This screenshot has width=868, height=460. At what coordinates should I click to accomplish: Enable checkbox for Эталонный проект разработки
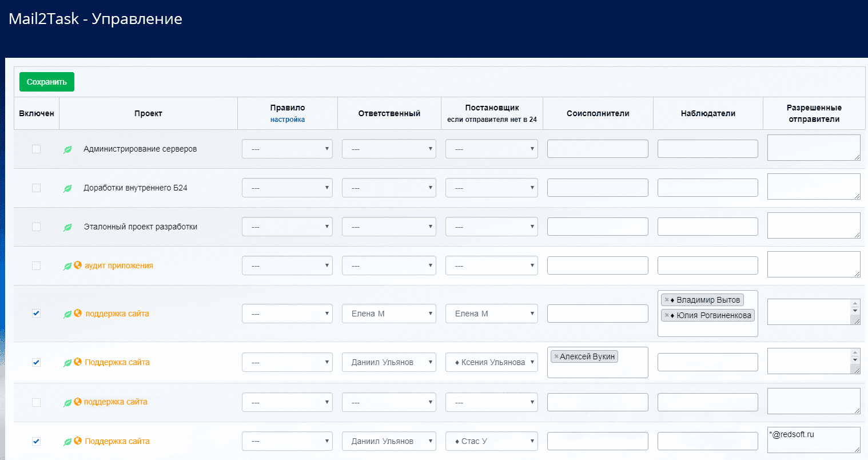[37, 227]
